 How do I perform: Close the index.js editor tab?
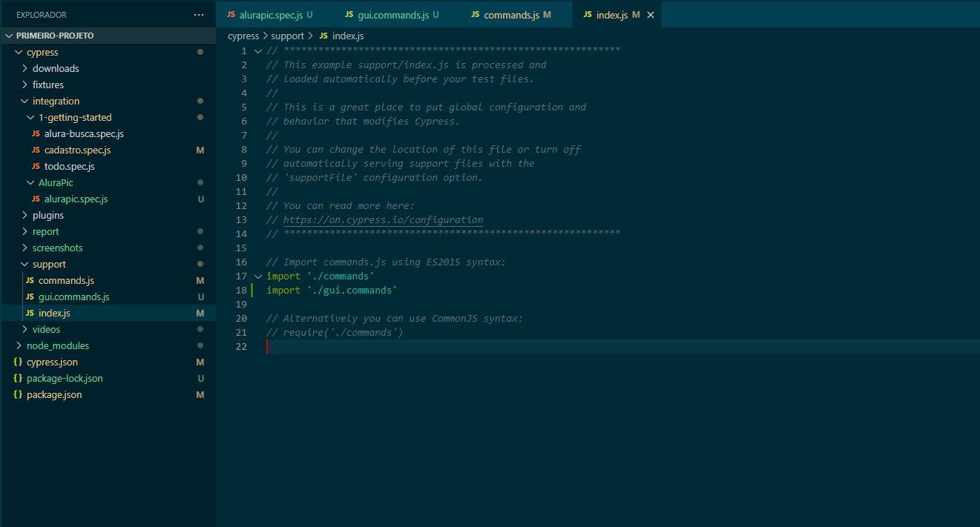pyautogui.click(x=651, y=15)
